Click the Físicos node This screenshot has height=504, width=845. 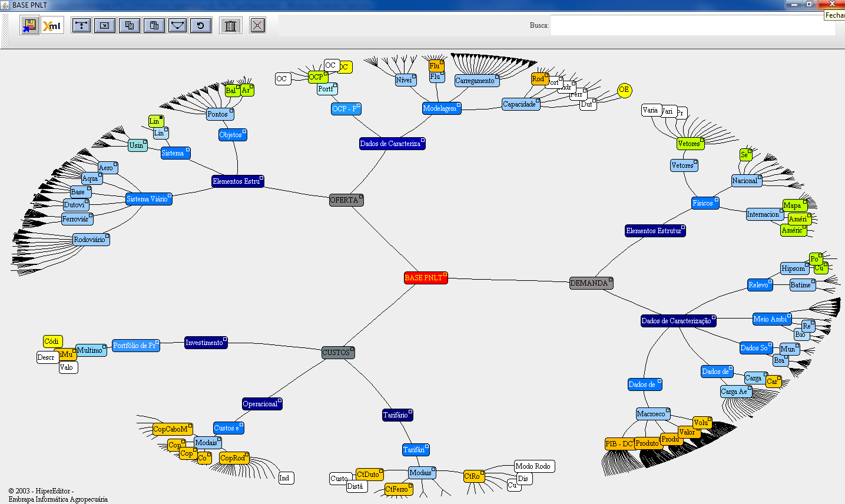705,203
